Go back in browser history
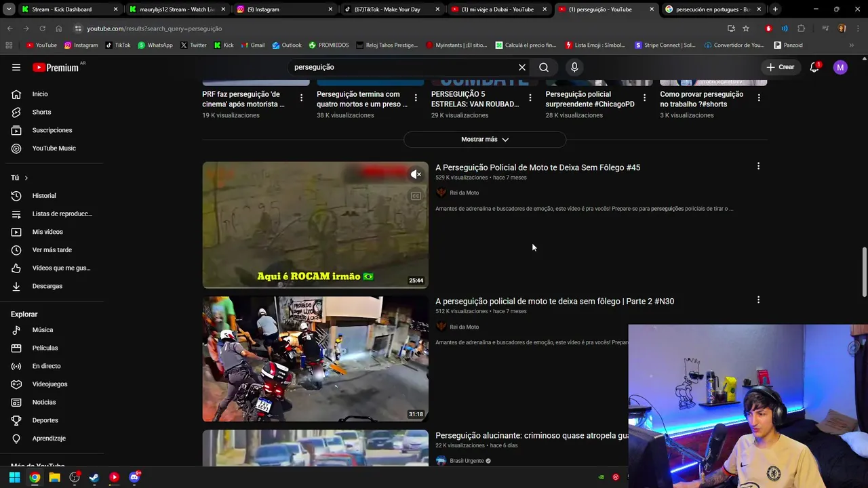868x488 pixels. (x=9, y=28)
